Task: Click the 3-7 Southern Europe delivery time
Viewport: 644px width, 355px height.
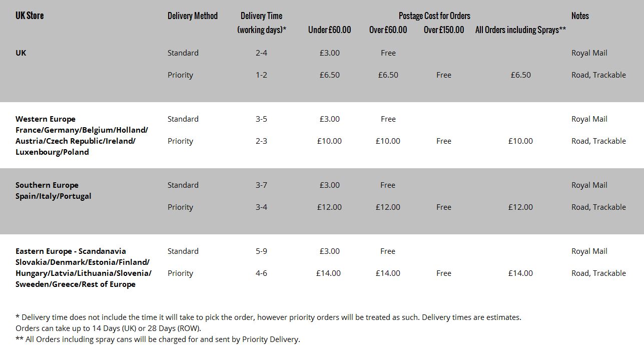Action: [261, 185]
